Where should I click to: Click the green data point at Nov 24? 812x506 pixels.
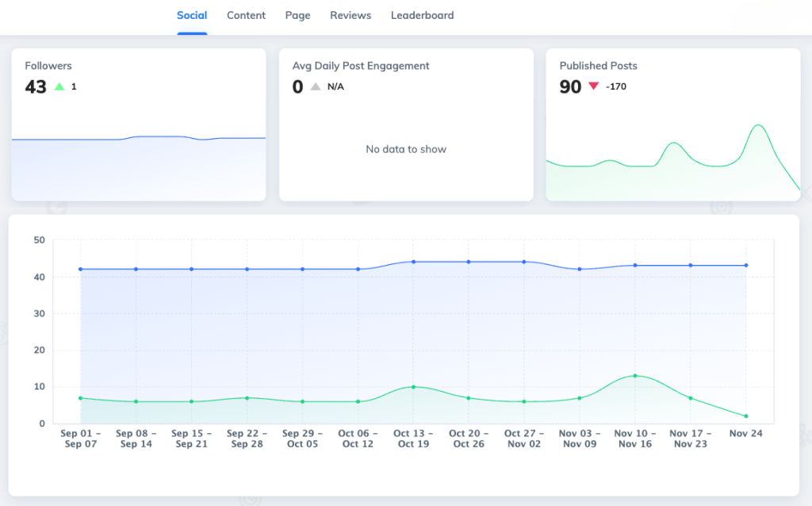click(746, 416)
